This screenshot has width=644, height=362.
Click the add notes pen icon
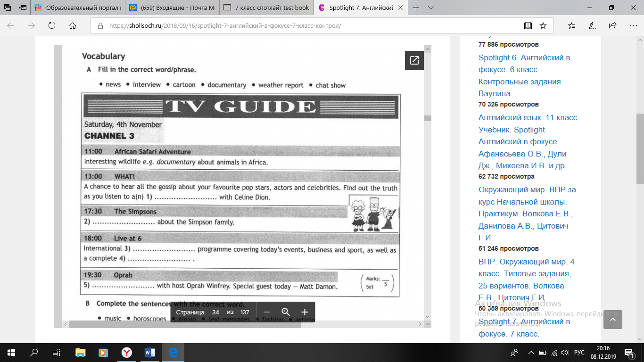pyautogui.click(x=592, y=26)
